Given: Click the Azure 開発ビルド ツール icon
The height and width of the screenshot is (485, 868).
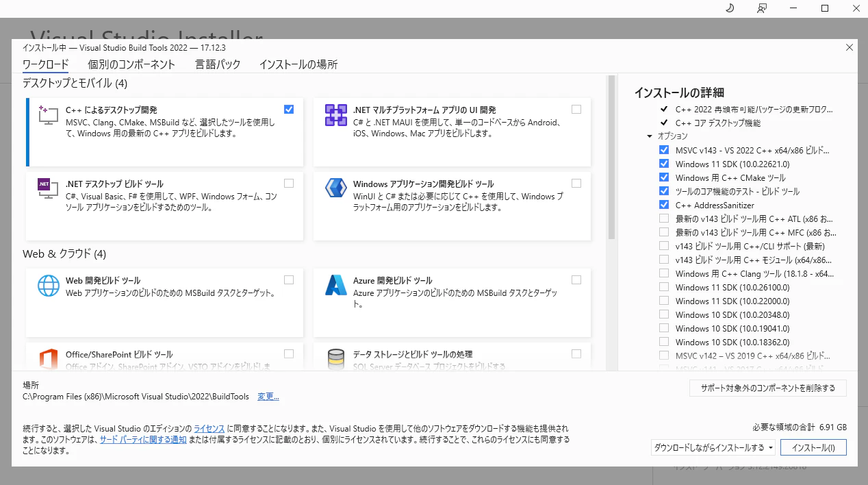Looking at the screenshot, I should pos(336,286).
